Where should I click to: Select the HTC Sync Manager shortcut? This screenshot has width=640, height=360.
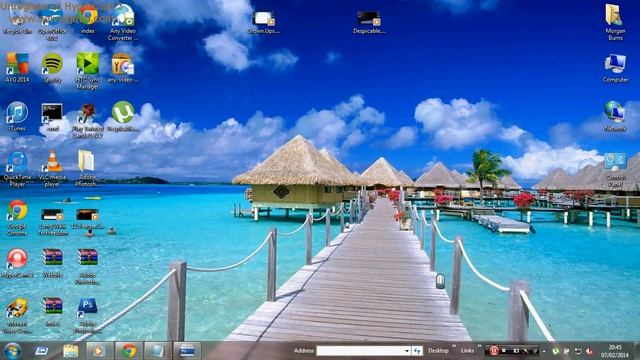(x=87, y=71)
